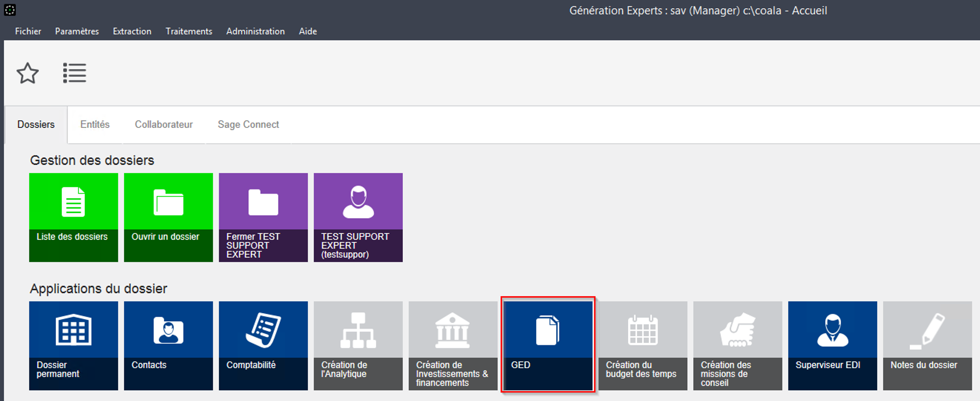Click Création de Investissements & financements tile

[453, 346]
